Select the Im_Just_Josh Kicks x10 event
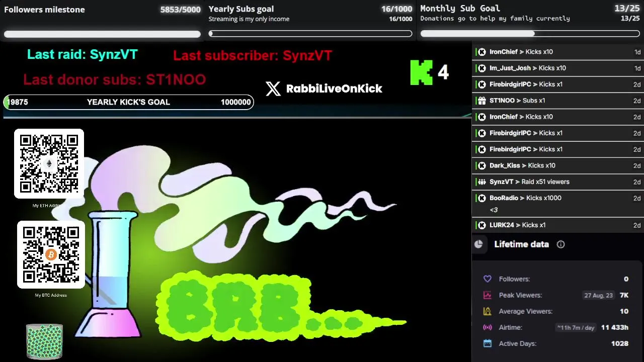Image resolution: width=644 pixels, height=362 pixels. click(558, 68)
